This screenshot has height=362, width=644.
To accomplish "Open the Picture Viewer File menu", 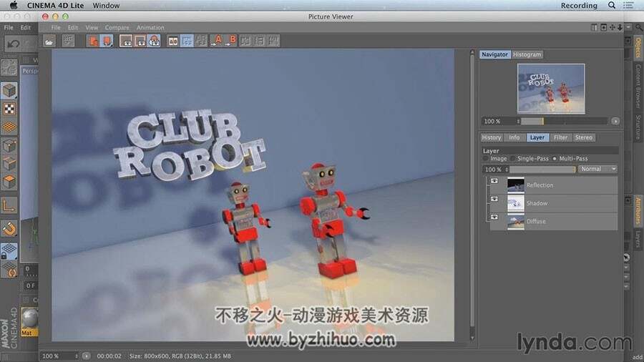I will point(55,27).
